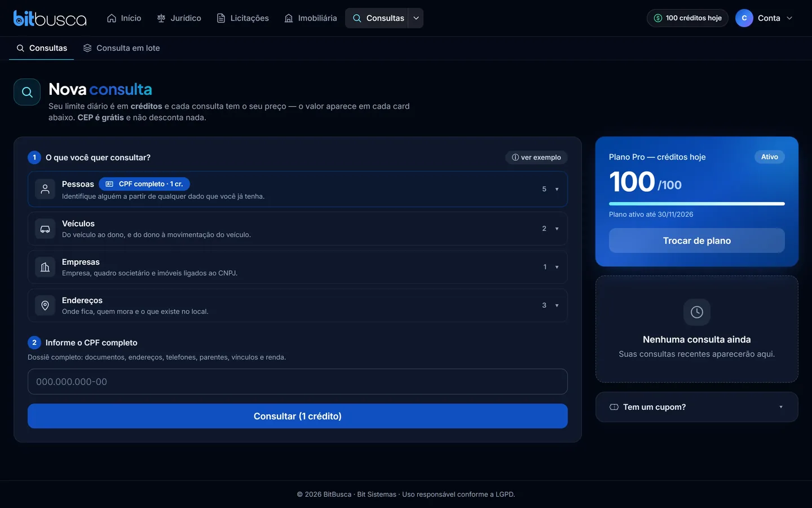Click the Informe o CPF completo heading
812x508 pixels.
(91, 343)
